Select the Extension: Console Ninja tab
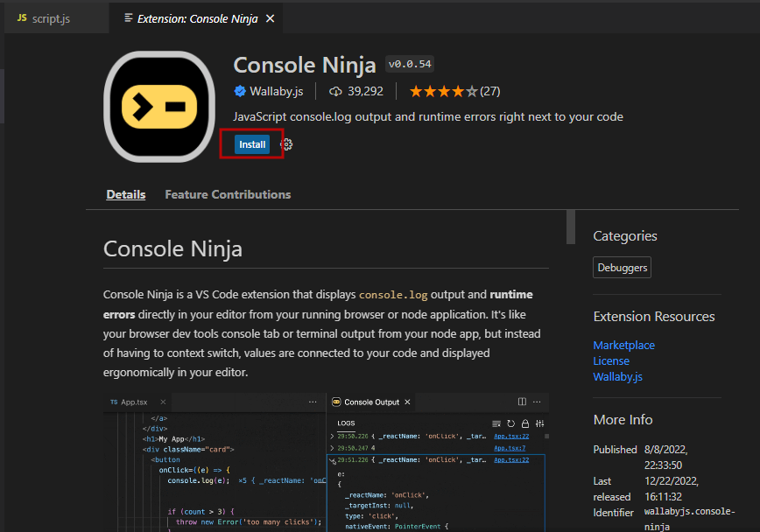Screen dimensions: 760x532 click(x=196, y=18)
